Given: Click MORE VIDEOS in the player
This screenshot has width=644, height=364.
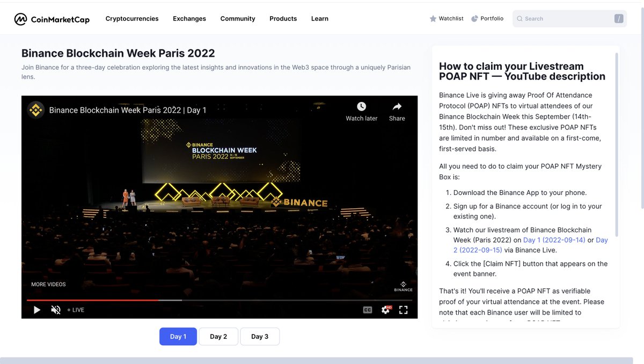Looking at the screenshot, I should [48, 285].
